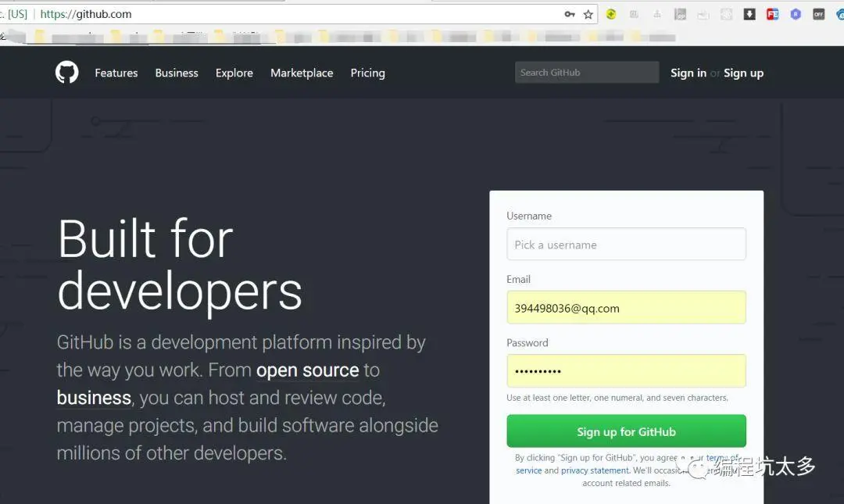Click the faded sitemap extension icon
Viewport: 844px width, 504px height.
click(x=657, y=15)
